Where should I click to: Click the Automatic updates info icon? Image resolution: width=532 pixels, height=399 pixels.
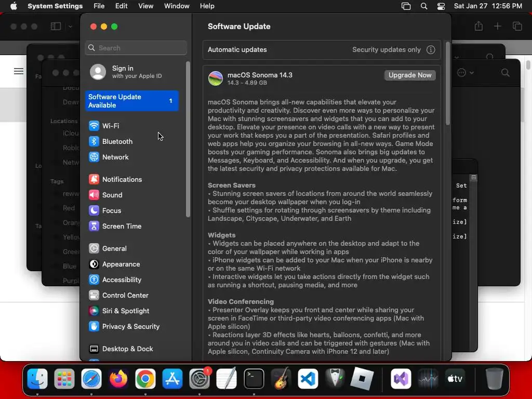point(431,50)
